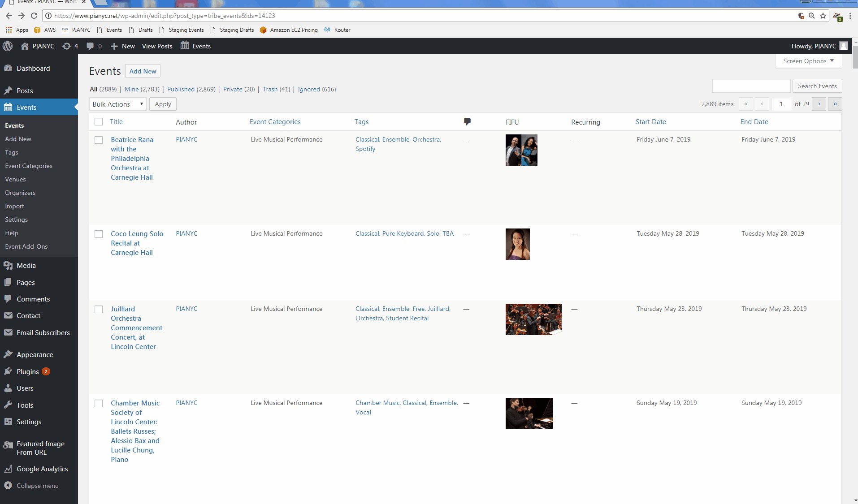Screen dimensions: 858x504
Task: Toggle the select-all checkbox in header
Action: (99, 122)
